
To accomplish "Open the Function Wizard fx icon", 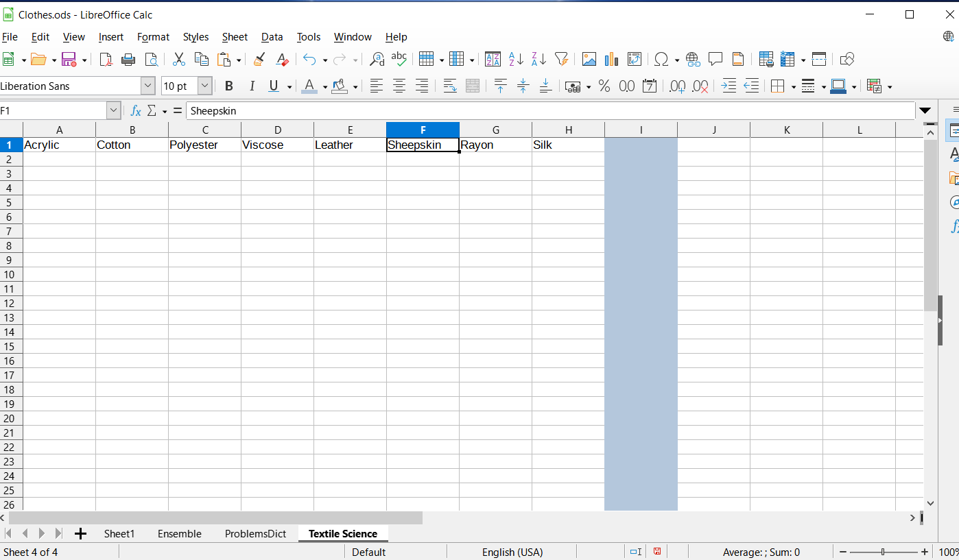I will [136, 110].
